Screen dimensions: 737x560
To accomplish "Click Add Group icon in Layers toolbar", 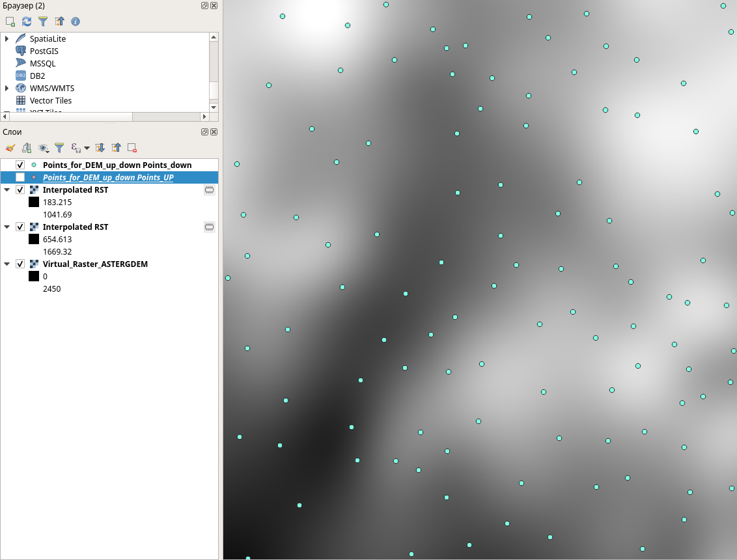I will click(x=27, y=148).
